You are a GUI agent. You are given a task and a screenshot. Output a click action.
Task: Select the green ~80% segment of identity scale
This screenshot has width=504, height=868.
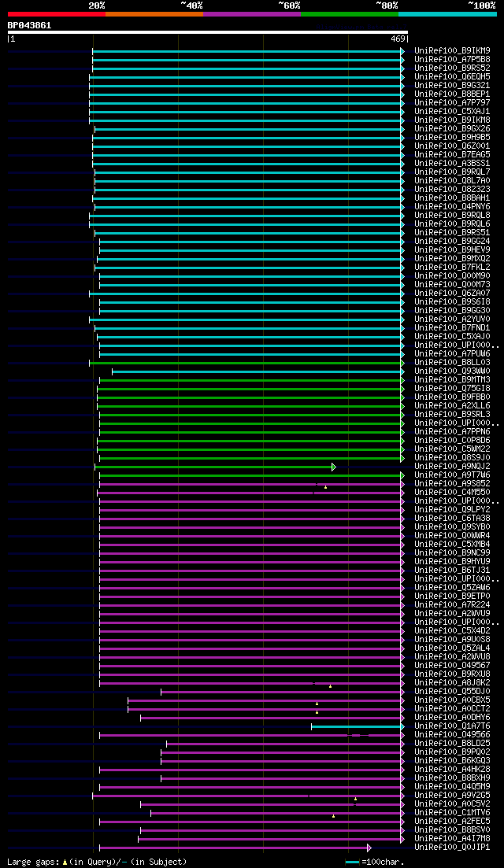coord(350,14)
